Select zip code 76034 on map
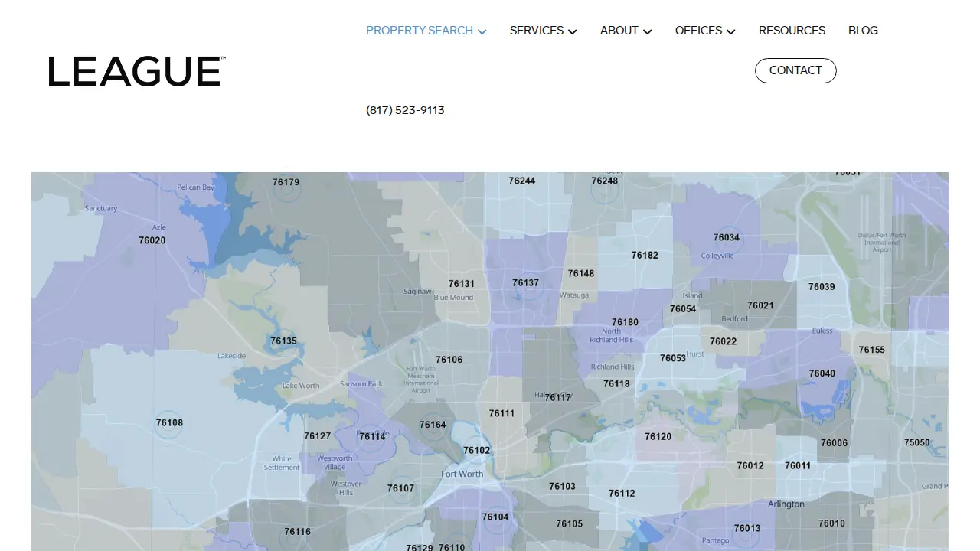Image resolution: width=980 pixels, height=551 pixels. (726, 237)
